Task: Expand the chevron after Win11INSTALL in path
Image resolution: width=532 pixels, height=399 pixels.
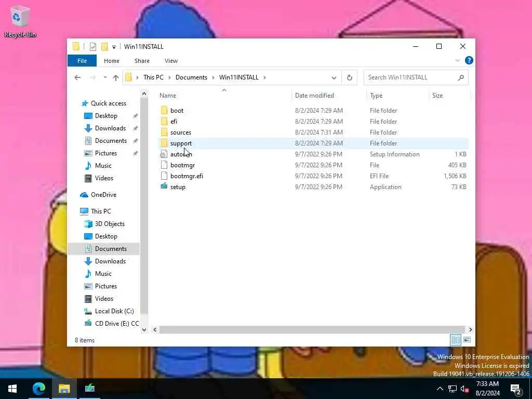Action: coord(264,77)
